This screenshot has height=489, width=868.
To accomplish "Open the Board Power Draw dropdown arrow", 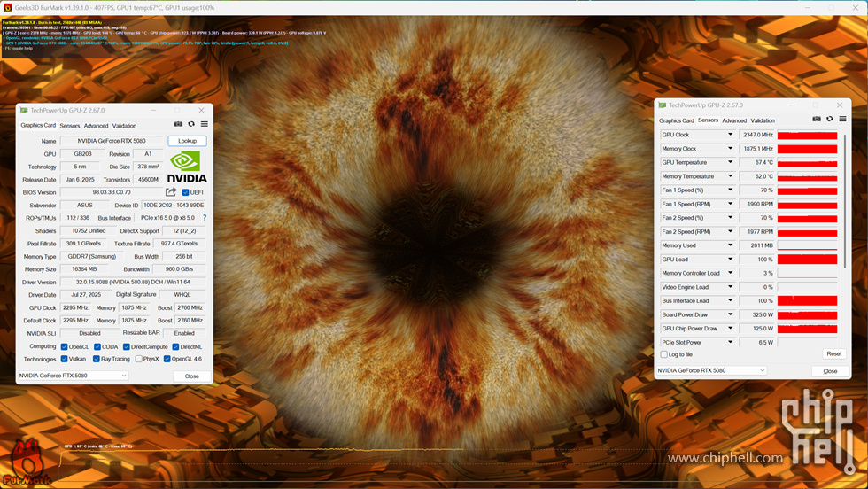I will point(730,314).
